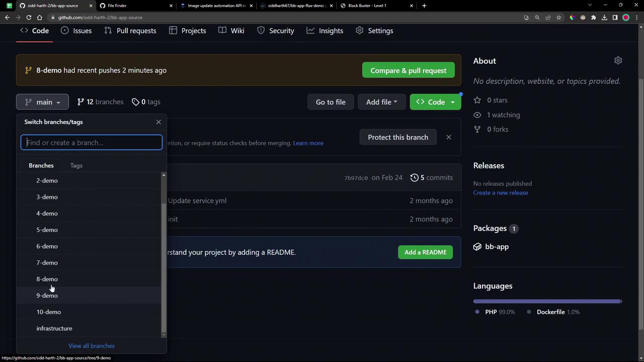The width and height of the screenshot is (644, 362).
Task: Expand the Add file dropdown
Action: pos(381,102)
